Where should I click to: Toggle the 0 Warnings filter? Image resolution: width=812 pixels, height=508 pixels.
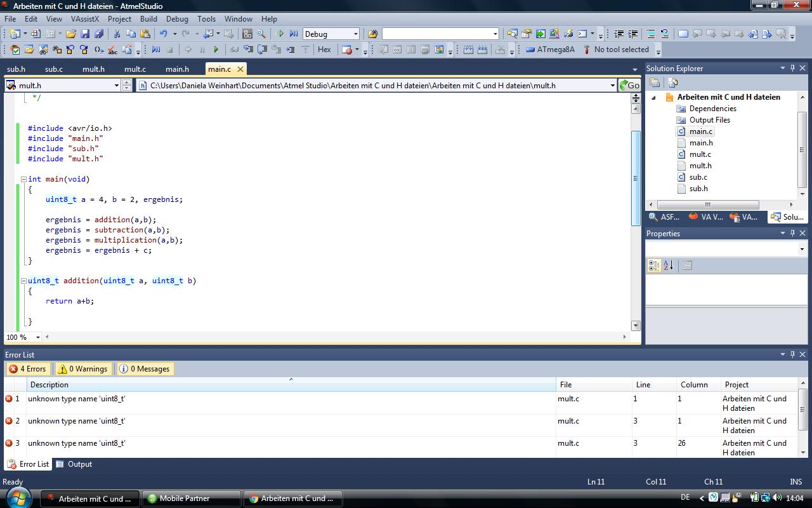click(x=83, y=369)
